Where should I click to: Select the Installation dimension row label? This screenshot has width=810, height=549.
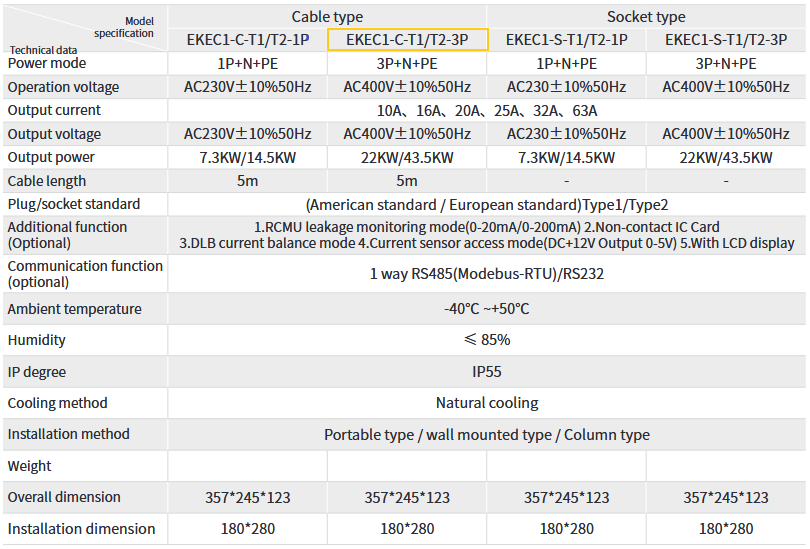[81, 529]
